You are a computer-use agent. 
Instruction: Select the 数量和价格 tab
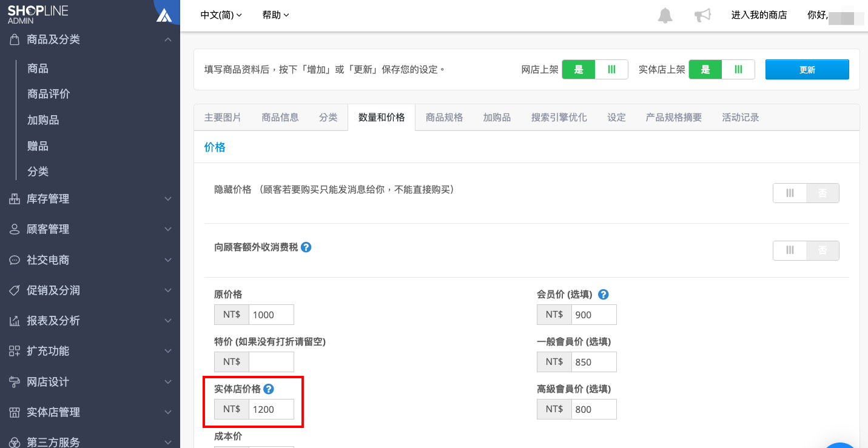point(382,118)
